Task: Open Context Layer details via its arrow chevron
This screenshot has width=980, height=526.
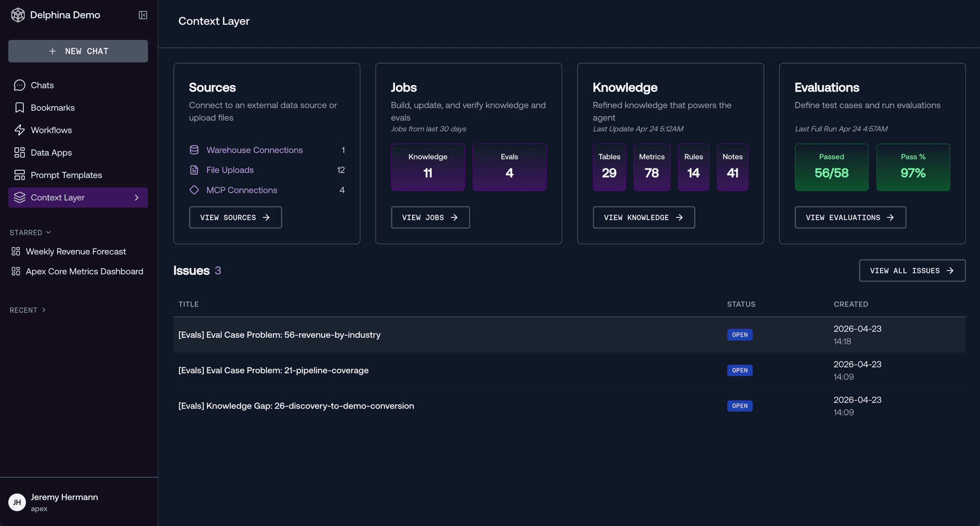Action: [x=136, y=197]
